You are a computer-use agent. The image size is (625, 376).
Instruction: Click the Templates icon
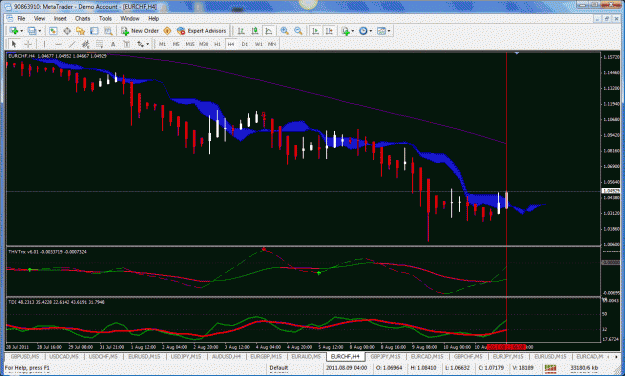click(x=381, y=31)
